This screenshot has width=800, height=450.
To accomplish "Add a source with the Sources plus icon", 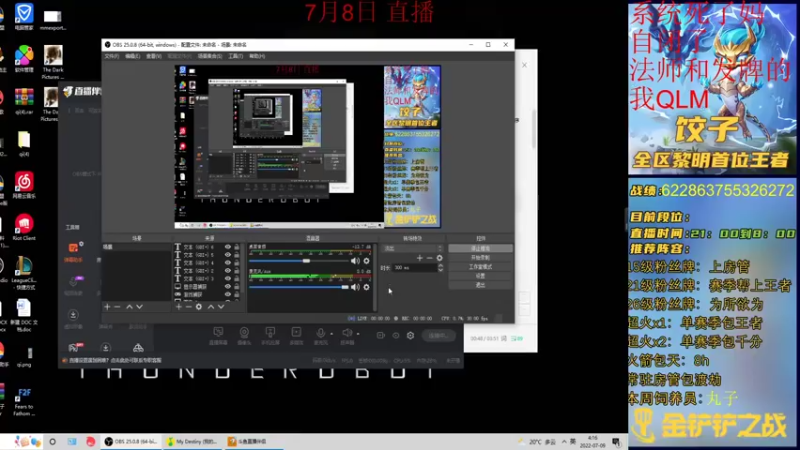I will click(179, 307).
